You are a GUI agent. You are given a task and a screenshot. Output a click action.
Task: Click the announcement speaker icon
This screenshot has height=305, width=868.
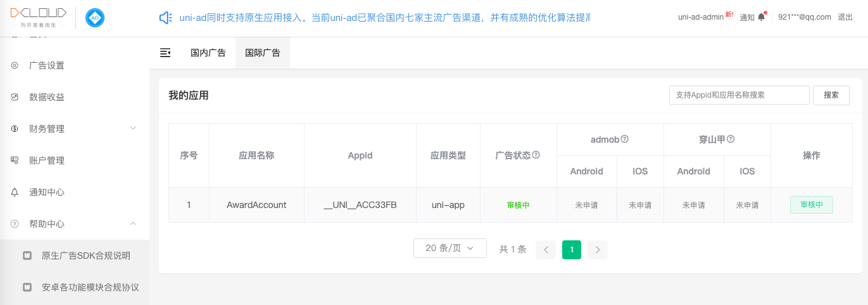pos(165,18)
